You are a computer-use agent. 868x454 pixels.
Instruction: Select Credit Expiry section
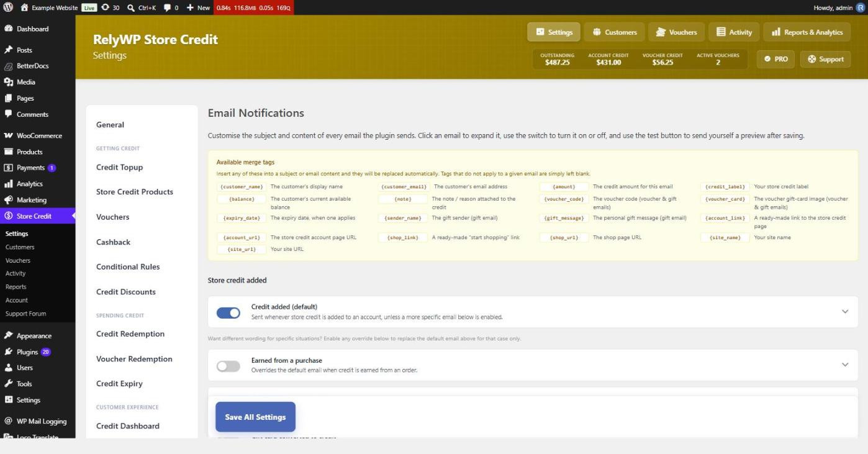click(119, 383)
